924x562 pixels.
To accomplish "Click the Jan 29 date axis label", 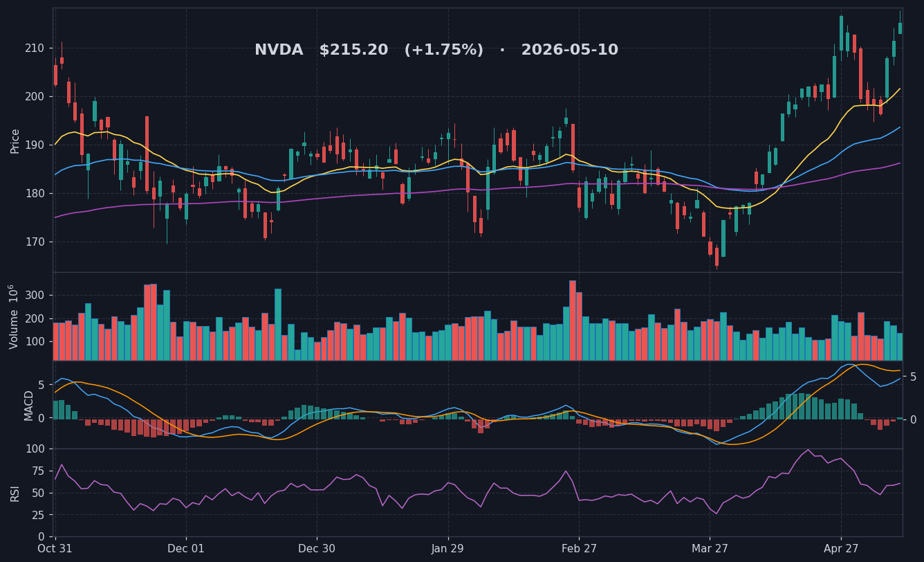I will 447,549.
